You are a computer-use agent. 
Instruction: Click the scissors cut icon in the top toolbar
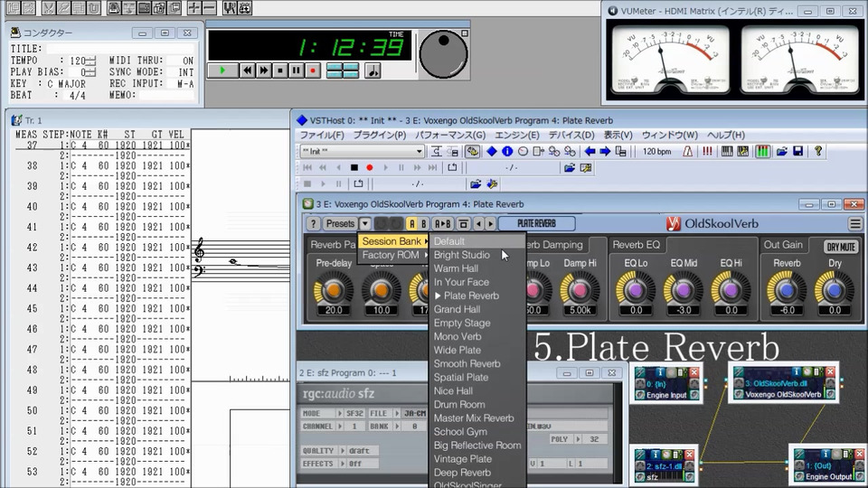pos(49,8)
